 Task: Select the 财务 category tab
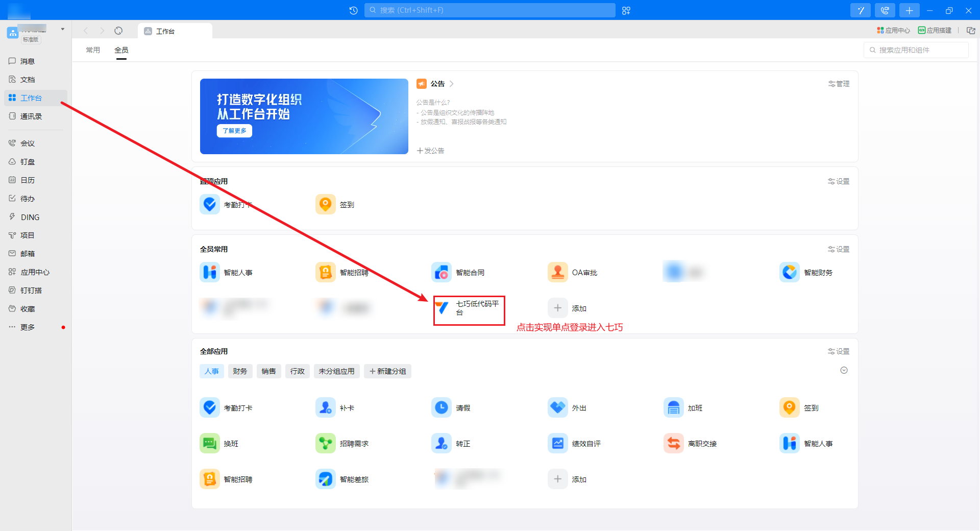point(240,371)
